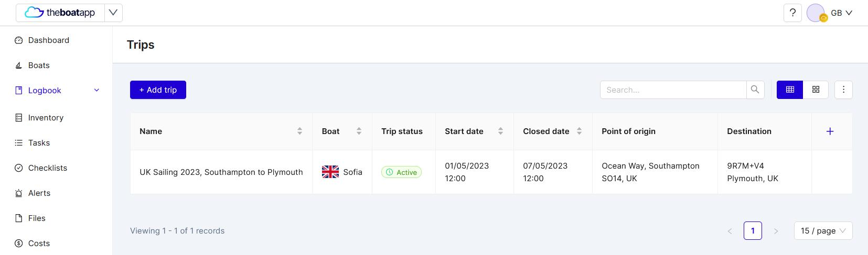The width and height of the screenshot is (868, 255).
Task: Select page 1 in pagination
Action: click(753, 231)
